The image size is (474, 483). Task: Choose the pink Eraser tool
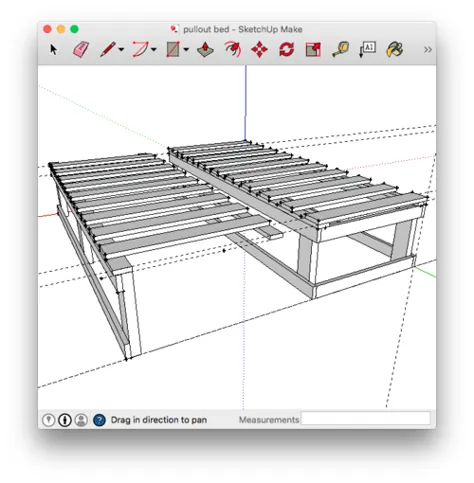[x=81, y=49]
